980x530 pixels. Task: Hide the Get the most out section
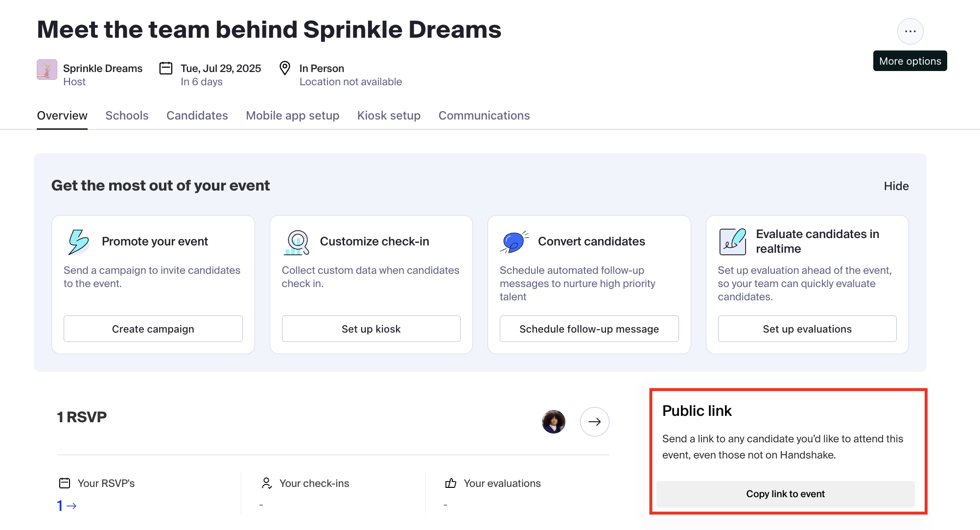point(896,186)
